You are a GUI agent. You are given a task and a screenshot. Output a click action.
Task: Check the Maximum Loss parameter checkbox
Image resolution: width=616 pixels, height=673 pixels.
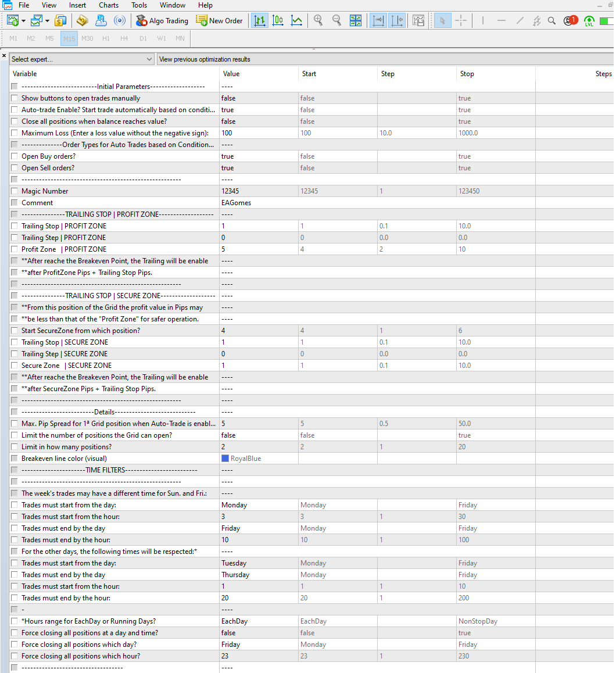point(15,133)
